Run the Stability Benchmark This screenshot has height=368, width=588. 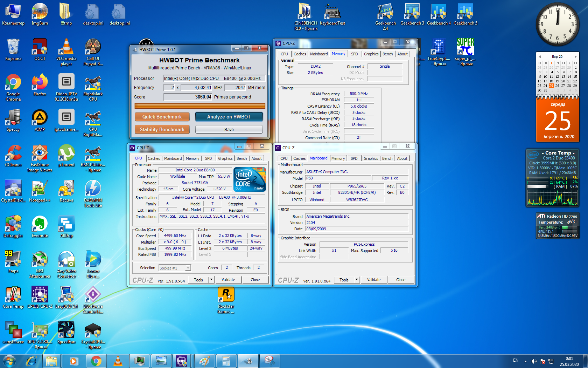pyautogui.click(x=162, y=129)
